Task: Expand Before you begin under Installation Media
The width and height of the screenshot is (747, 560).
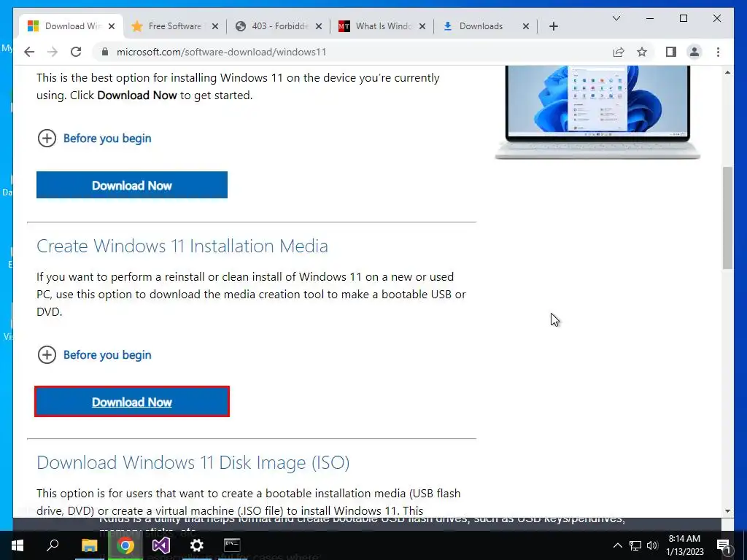Action: [x=94, y=355]
